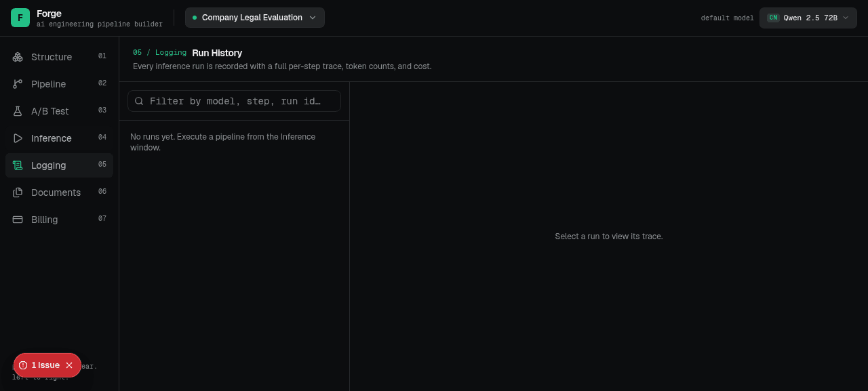868x391 pixels.
Task: Click 'Select a run to view its trace'
Action: tap(609, 236)
